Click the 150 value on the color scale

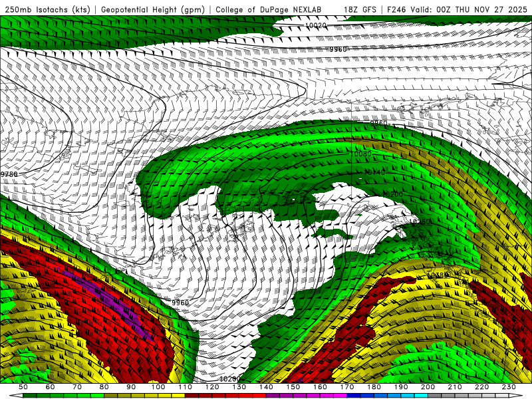pos(293,387)
